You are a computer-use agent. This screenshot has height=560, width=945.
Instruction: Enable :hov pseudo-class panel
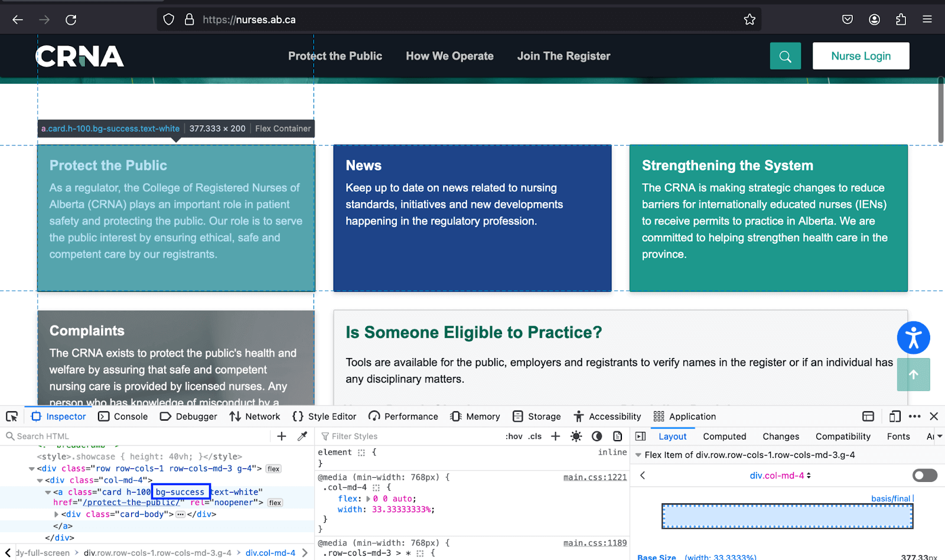pyautogui.click(x=513, y=436)
